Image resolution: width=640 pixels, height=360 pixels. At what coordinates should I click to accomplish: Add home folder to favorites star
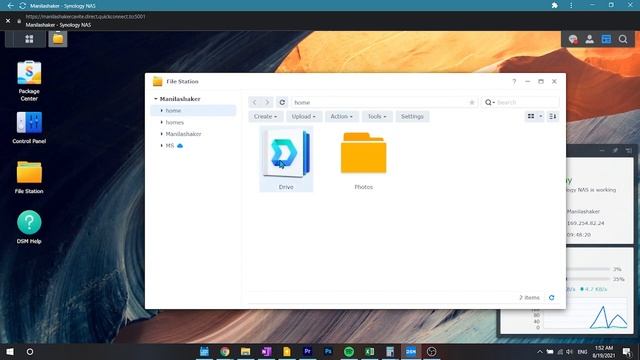[472, 102]
